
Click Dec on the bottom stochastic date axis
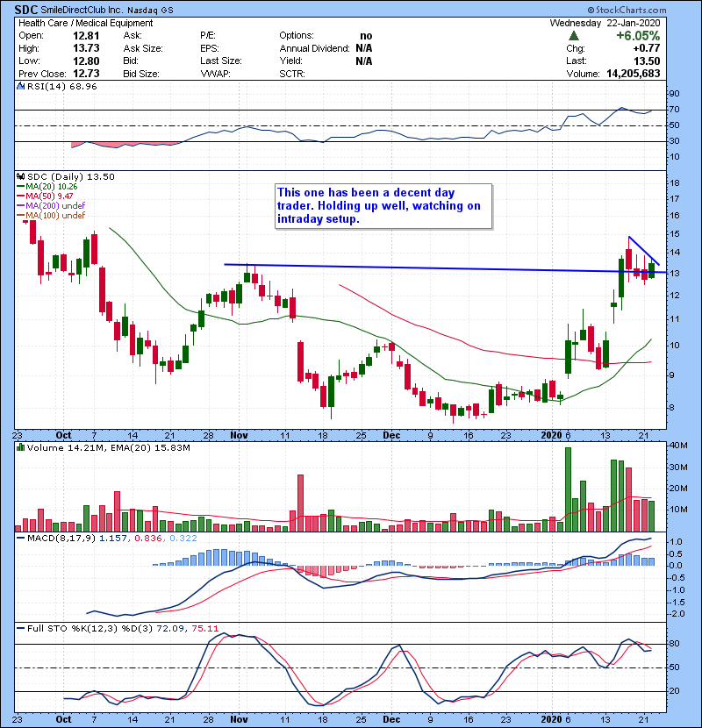click(391, 719)
